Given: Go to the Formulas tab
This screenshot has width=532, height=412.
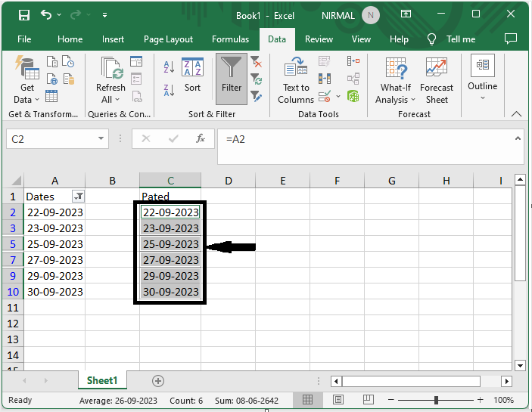Looking at the screenshot, I should pyautogui.click(x=230, y=39).
